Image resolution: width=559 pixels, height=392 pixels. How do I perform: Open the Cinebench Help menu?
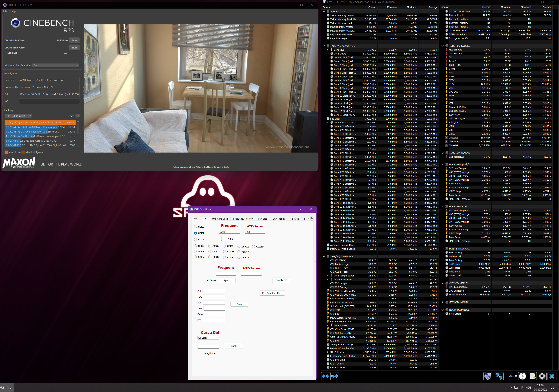pyautogui.click(x=13, y=11)
